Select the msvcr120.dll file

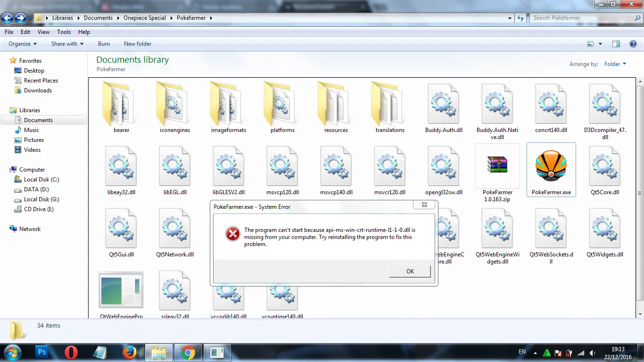pyautogui.click(x=390, y=171)
